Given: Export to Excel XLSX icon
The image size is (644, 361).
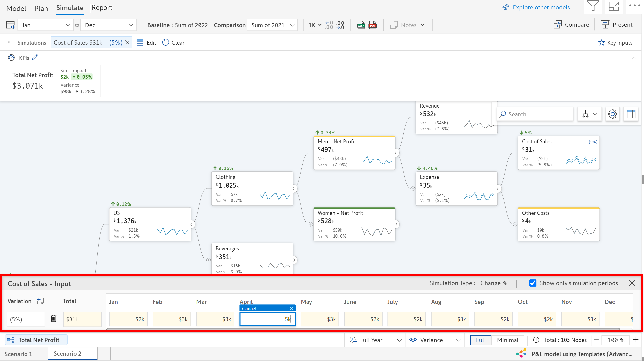Looking at the screenshot, I should 361,25.
